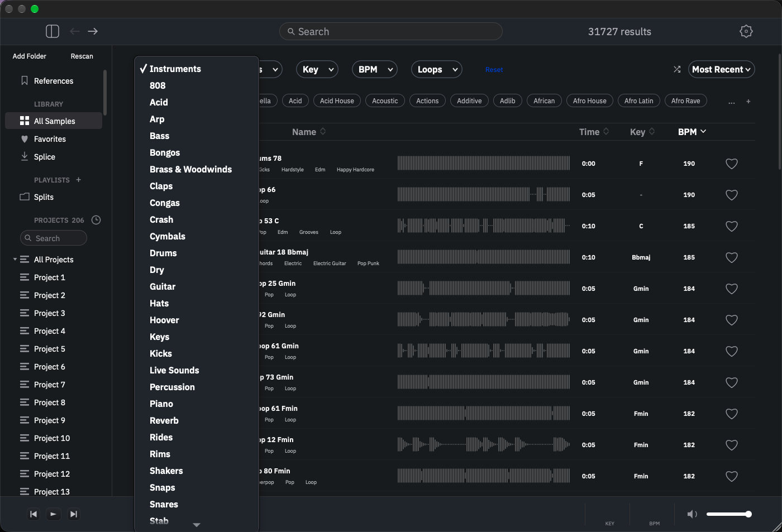
Task: Filter by the Acid House tag
Action: click(337, 101)
